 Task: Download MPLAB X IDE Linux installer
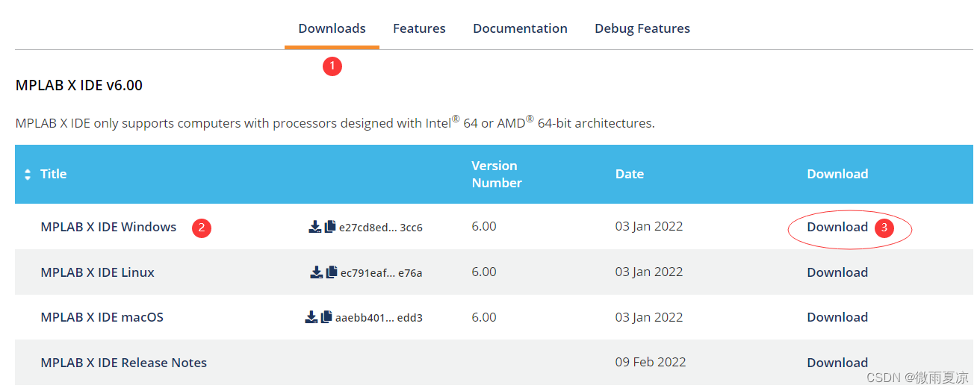point(837,272)
